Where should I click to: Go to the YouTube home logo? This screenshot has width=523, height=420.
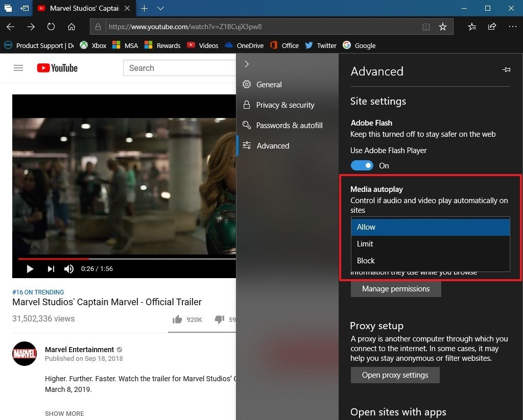point(57,68)
